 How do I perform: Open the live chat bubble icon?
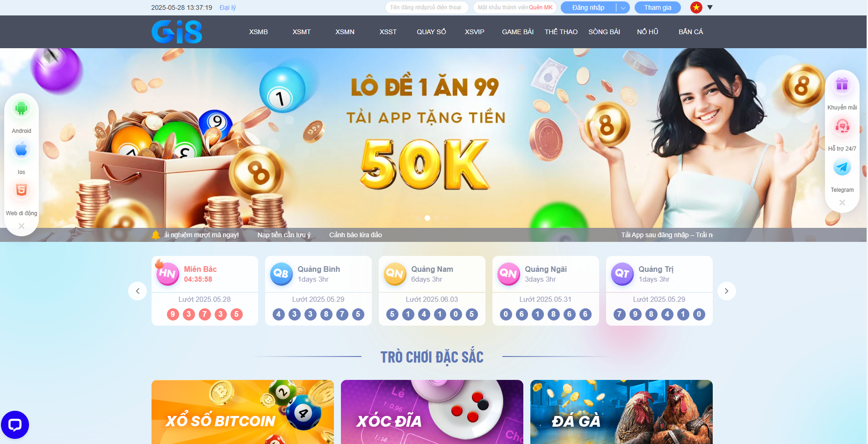point(15,425)
